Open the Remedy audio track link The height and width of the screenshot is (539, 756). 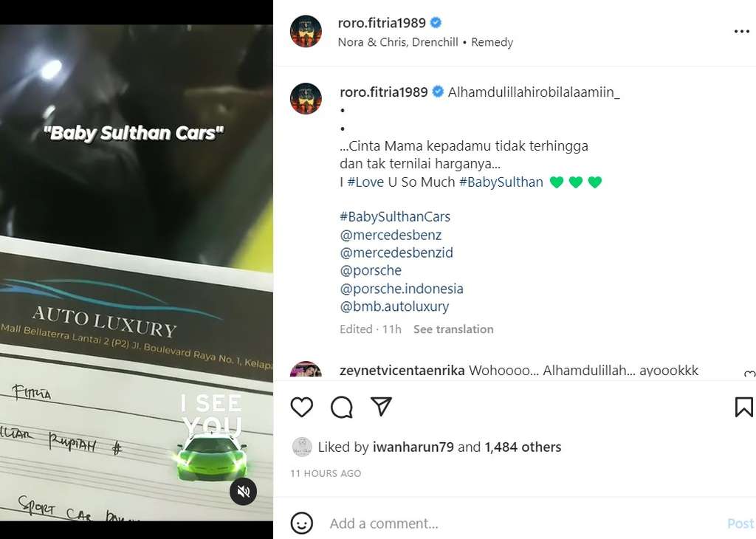[x=492, y=42]
